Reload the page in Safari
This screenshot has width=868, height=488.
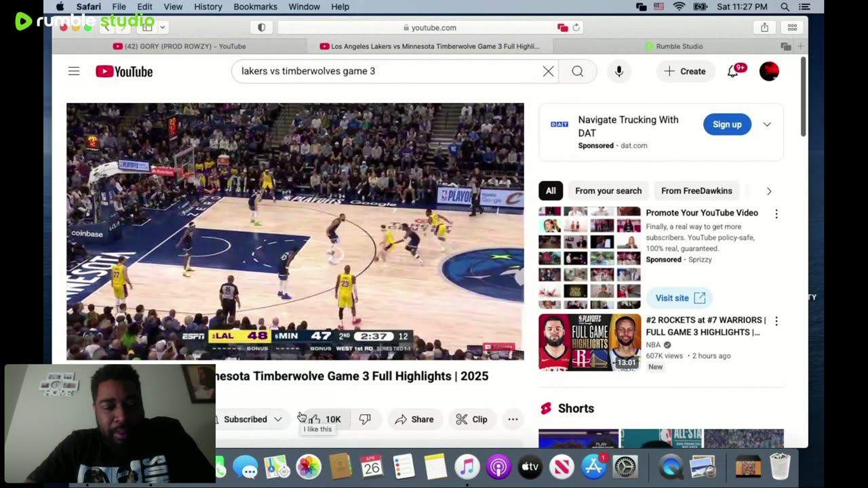(576, 28)
